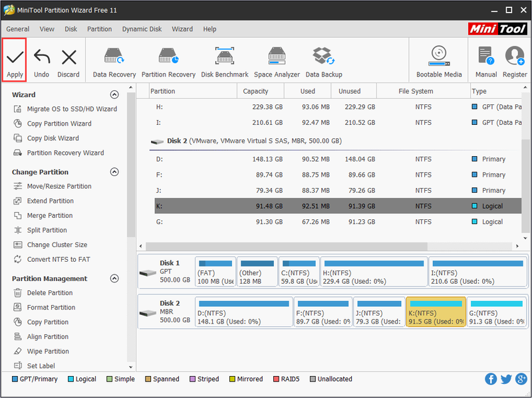Collapse the Change Partition section
This screenshot has width=532, height=398.
(114, 172)
